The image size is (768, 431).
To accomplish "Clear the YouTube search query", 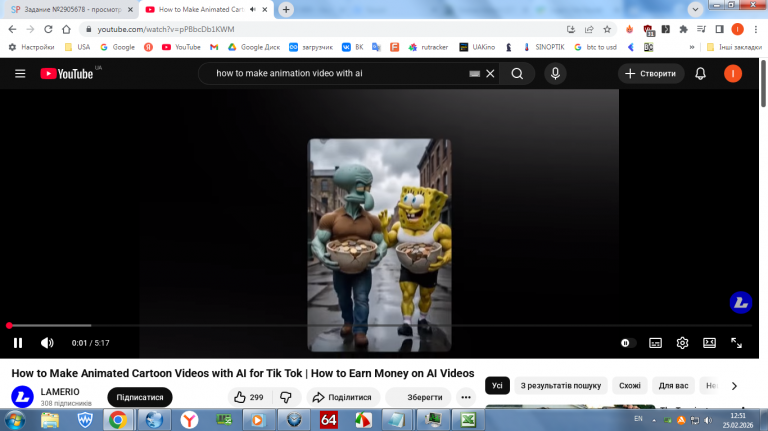I will (x=490, y=73).
